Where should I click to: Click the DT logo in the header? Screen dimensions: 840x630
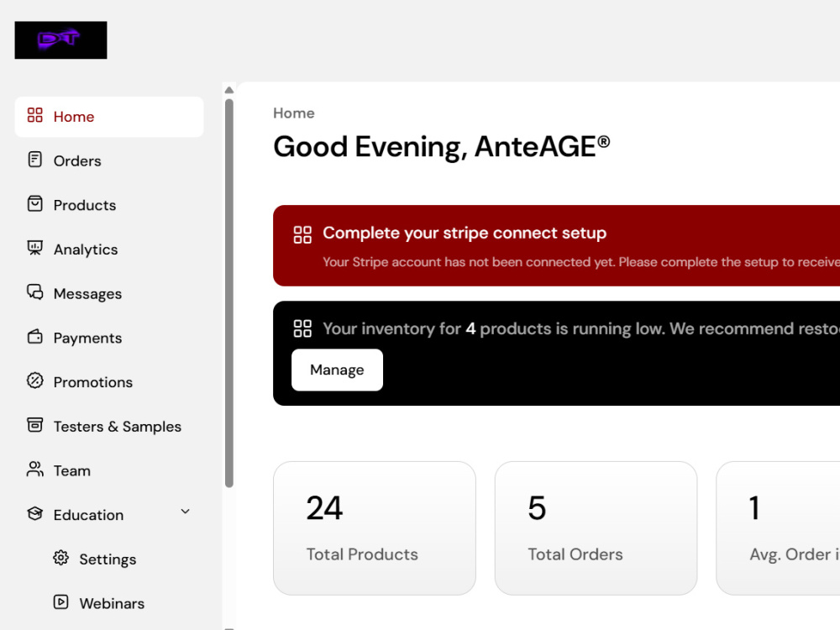click(x=60, y=40)
